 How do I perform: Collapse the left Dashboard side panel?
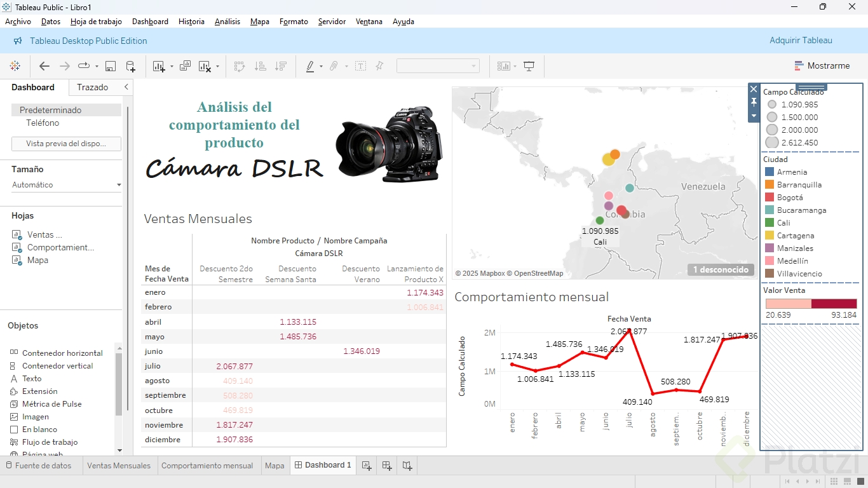126,87
